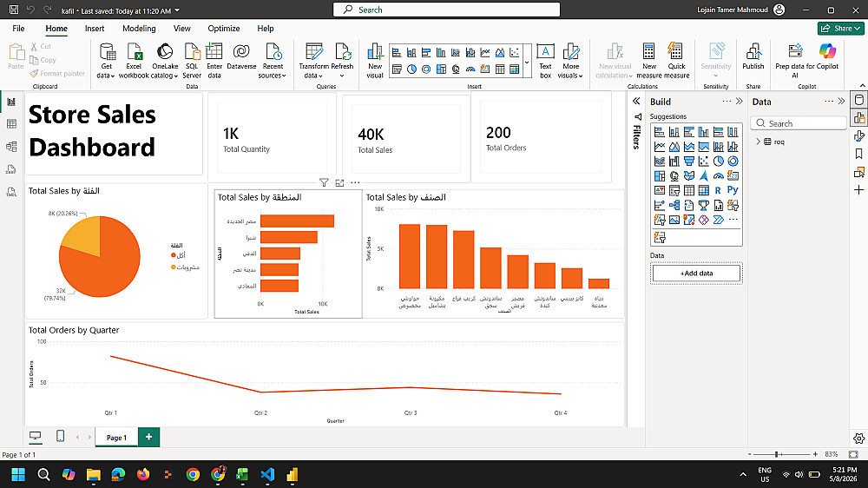Expand the roq table in Data pane
Viewport: 868px width, 488px height.
coord(758,142)
